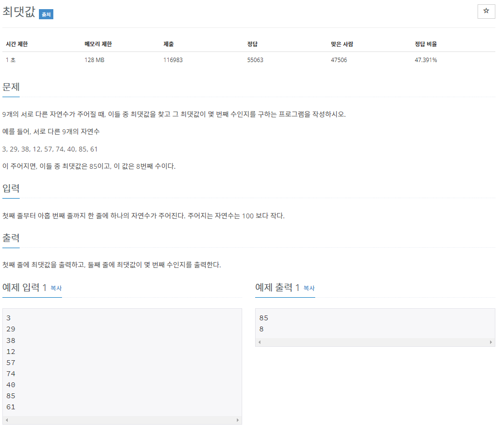Click the 출력 section heading
Screen dimensions: 504x429
click(11, 238)
